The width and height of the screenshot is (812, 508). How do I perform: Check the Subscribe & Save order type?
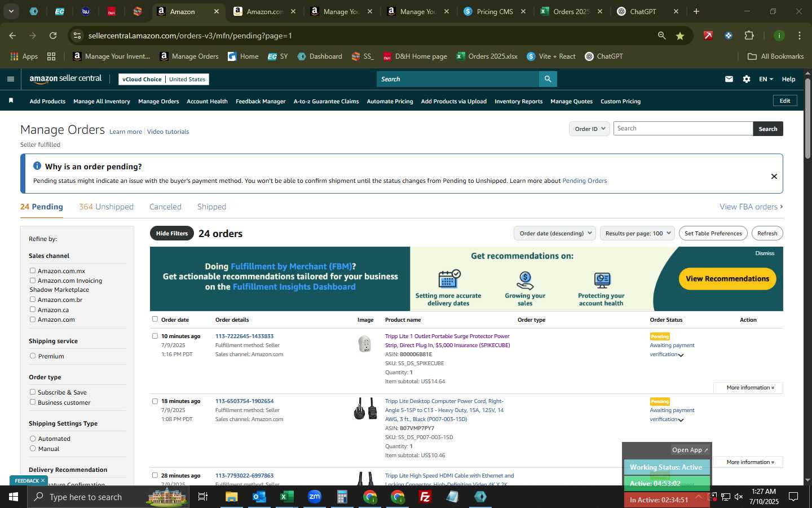(x=33, y=392)
